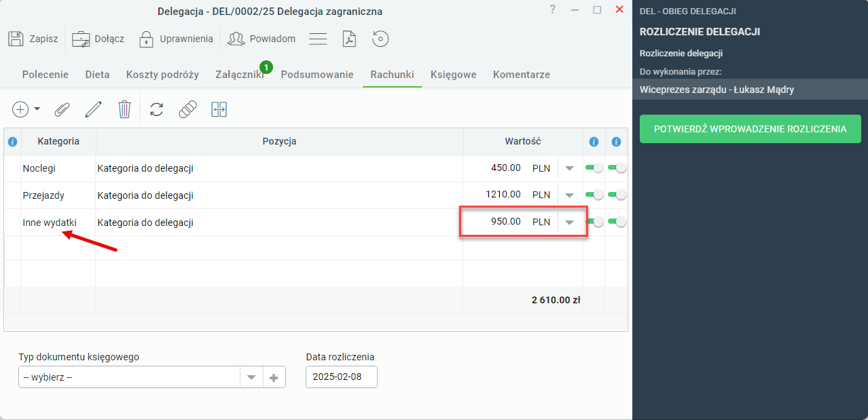
Task: Click Potwierdź wprowadzenie rozliczenia button
Action: click(751, 129)
